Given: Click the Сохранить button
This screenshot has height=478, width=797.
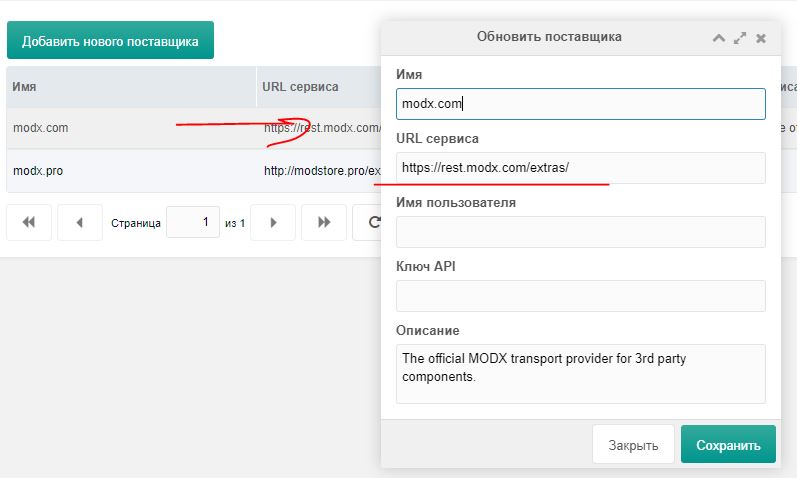Looking at the screenshot, I should (x=728, y=444).
